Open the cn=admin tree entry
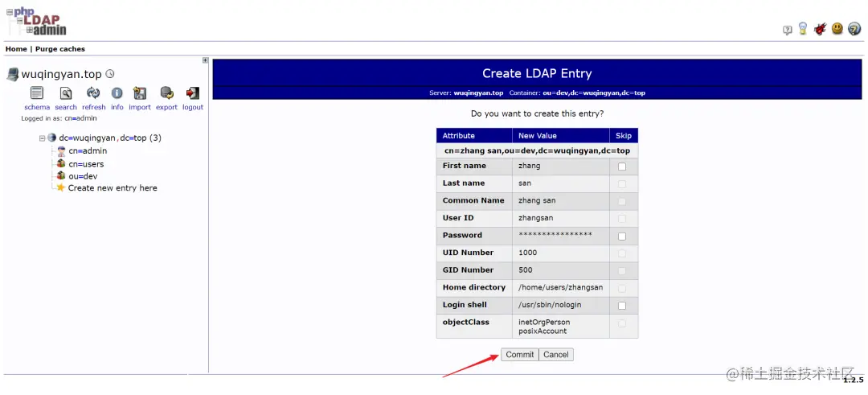Viewport: 868px width, 395px height. click(88, 150)
